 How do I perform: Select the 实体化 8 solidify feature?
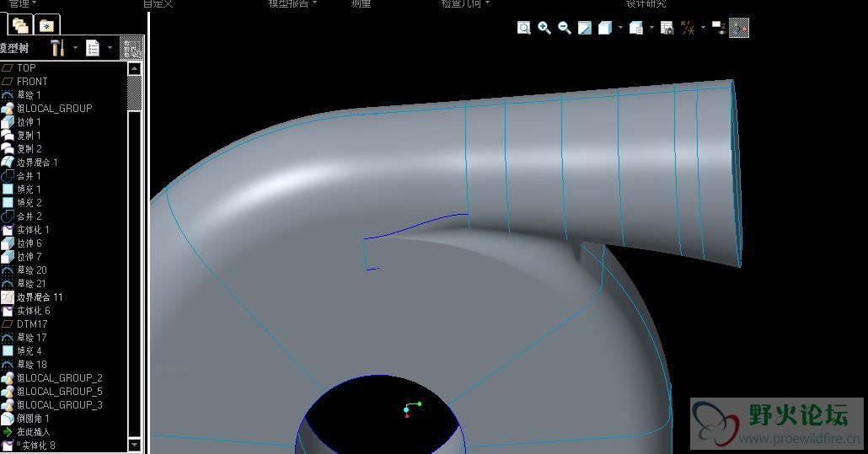pos(29,445)
